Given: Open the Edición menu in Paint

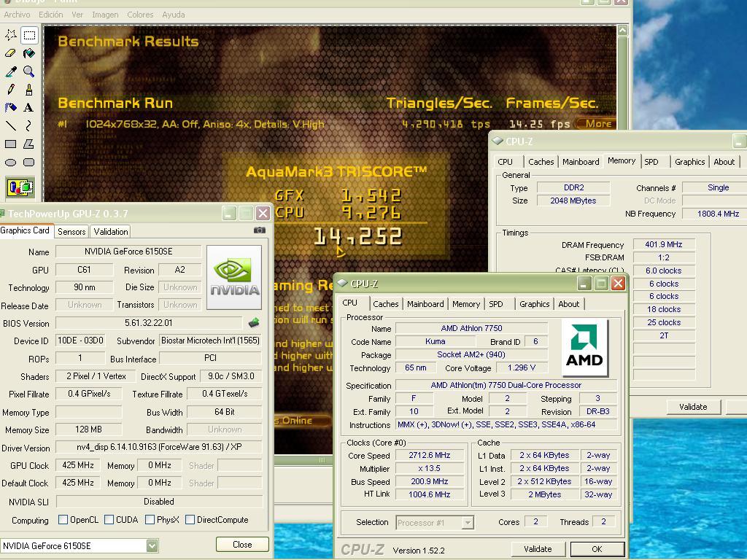Looking at the screenshot, I should pyautogui.click(x=50, y=15).
